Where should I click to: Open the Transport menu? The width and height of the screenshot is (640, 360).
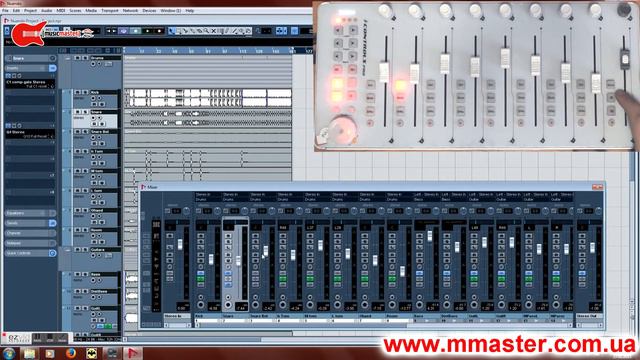click(x=109, y=11)
